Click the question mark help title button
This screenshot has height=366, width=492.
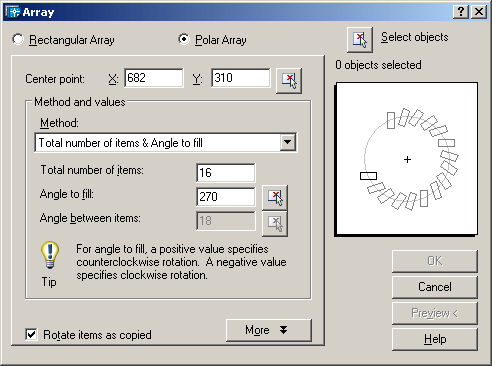coord(461,12)
